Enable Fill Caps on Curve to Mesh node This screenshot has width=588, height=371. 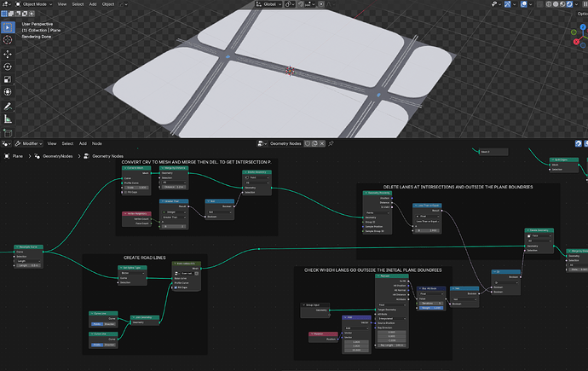click(125, 192)
